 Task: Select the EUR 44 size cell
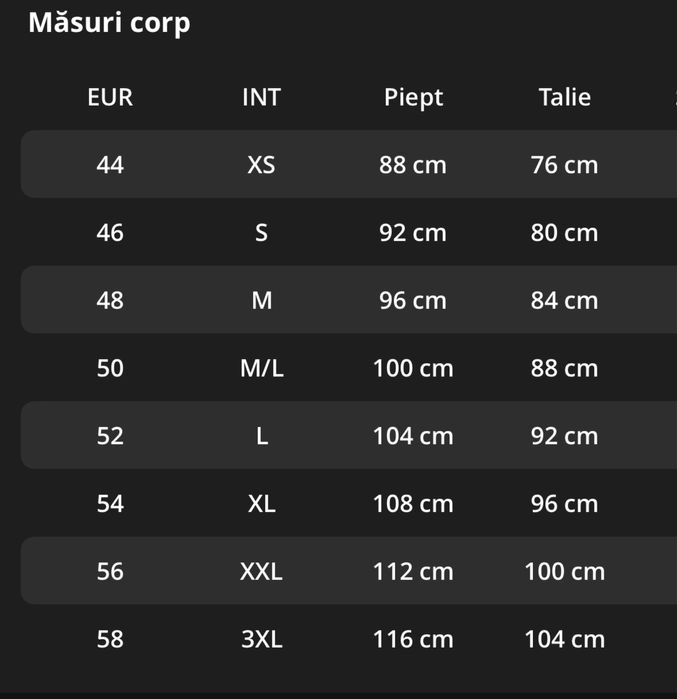[x=110, y=164]
